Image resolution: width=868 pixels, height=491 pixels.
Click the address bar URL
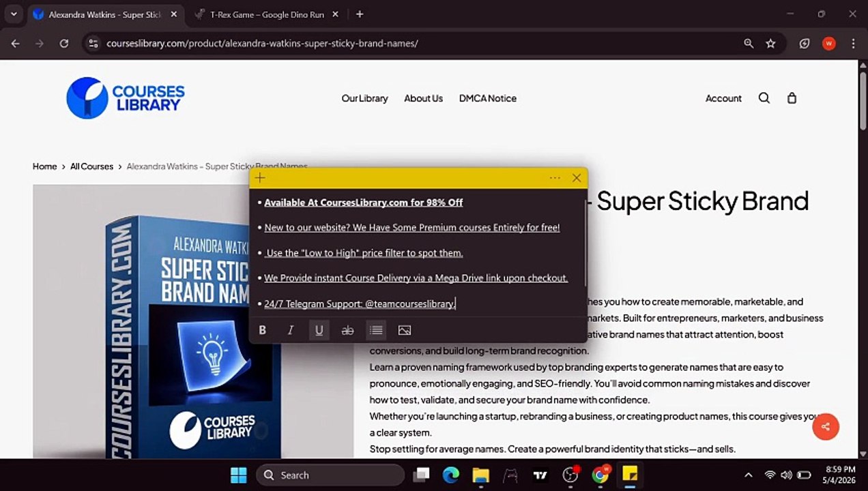[262, 43]
